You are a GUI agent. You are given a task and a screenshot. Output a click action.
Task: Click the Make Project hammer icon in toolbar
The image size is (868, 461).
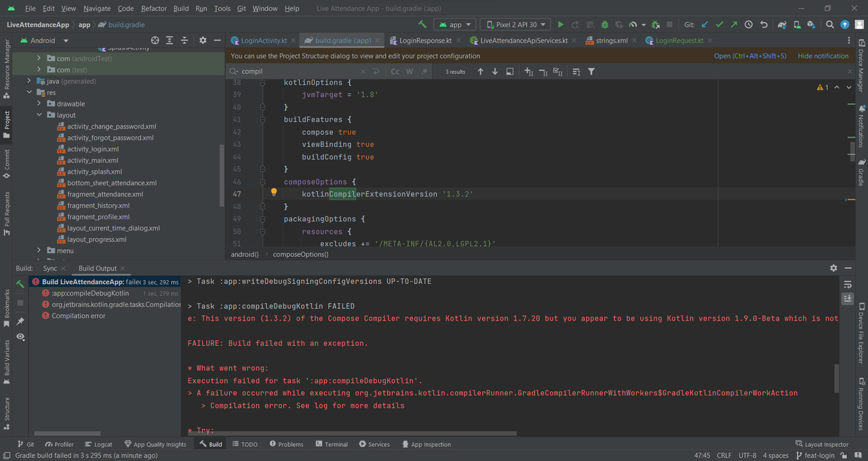tap(422, 24)
